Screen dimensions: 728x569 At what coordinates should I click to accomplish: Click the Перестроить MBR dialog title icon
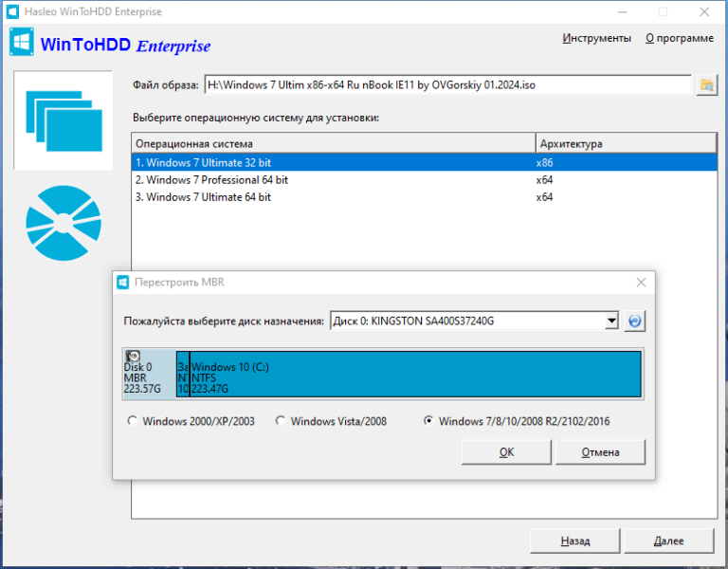click(122, 282)
